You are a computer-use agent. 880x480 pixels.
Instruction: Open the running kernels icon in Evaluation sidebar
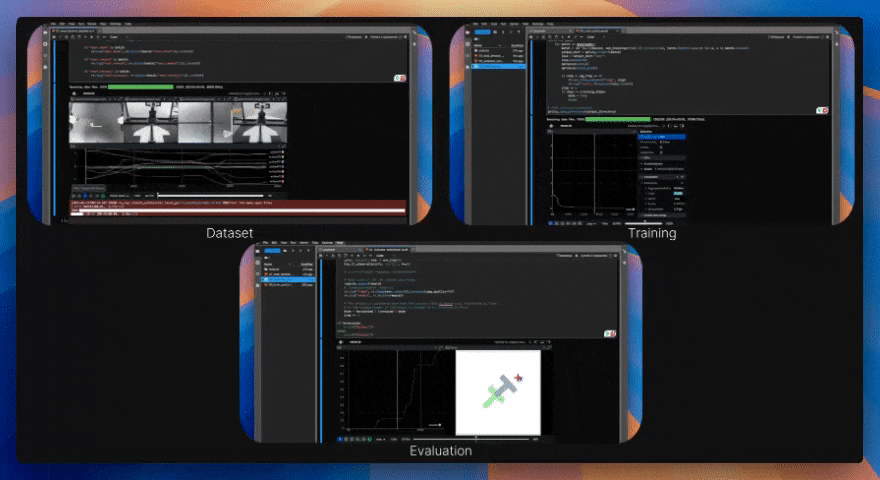[258, 262]
